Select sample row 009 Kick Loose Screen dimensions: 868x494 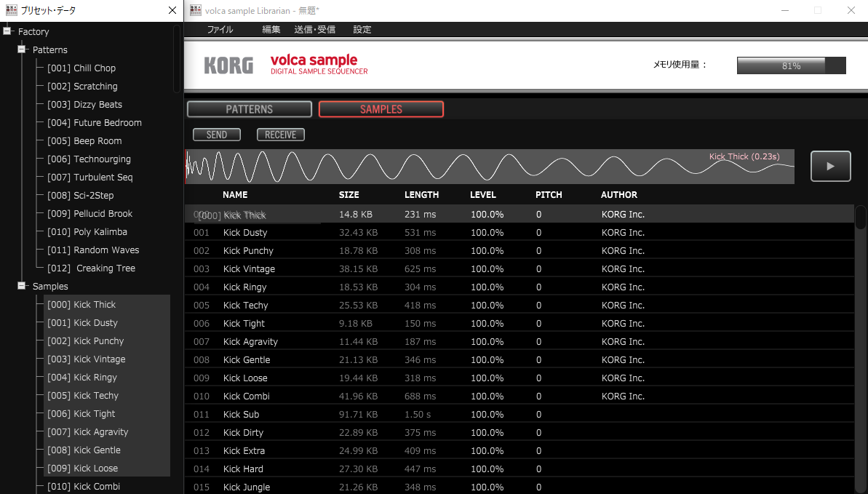[x=519, y=378]
